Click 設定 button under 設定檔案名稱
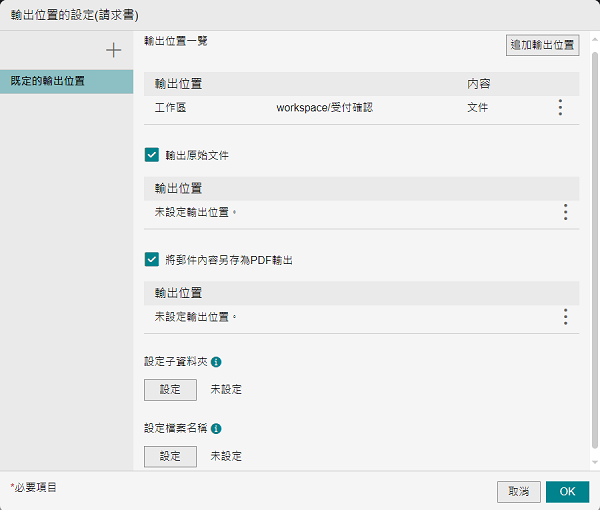Image resolution: width=600 pixels, height=510 pixels. pyautogui.click(x=170, y=456)
